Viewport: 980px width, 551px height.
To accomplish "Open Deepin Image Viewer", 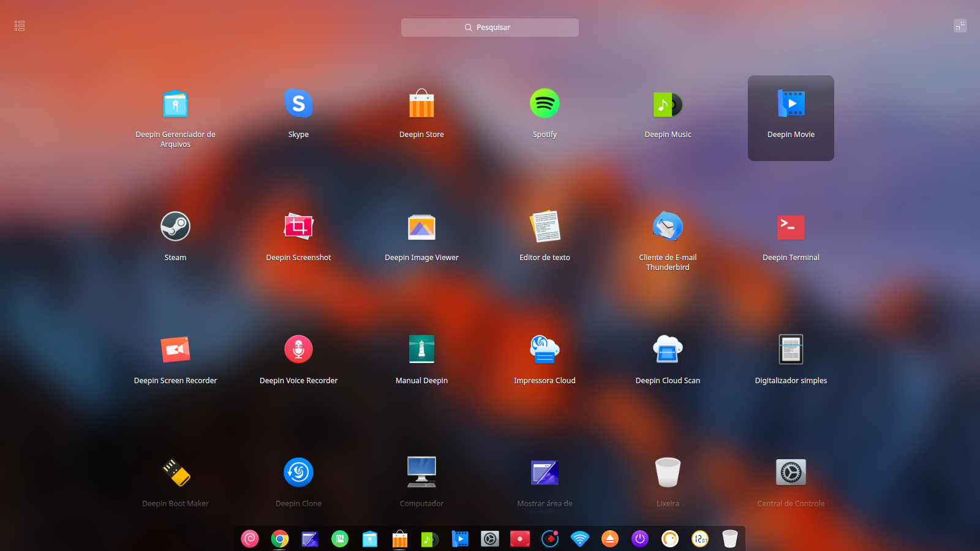I will (x=421, y=227).
